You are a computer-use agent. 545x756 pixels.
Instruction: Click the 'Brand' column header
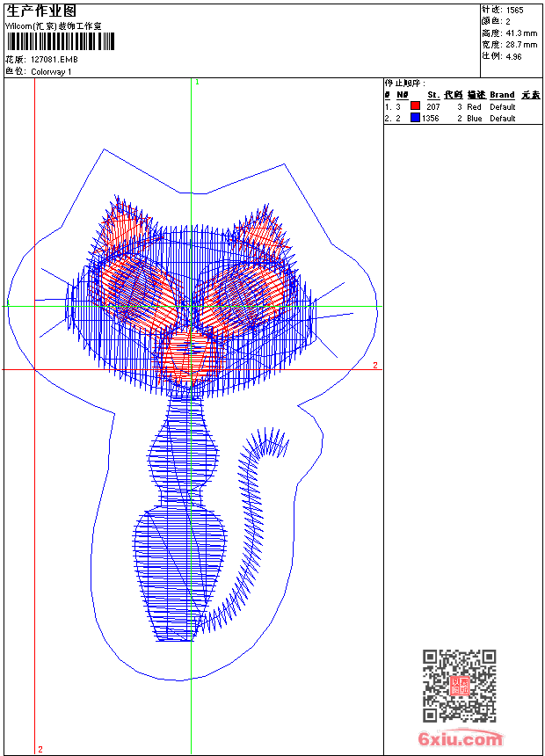pyautogui.click(x=502, y=95)
